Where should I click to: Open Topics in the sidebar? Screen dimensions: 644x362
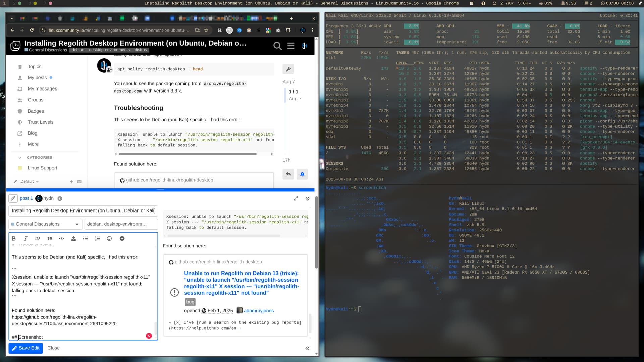34,66
